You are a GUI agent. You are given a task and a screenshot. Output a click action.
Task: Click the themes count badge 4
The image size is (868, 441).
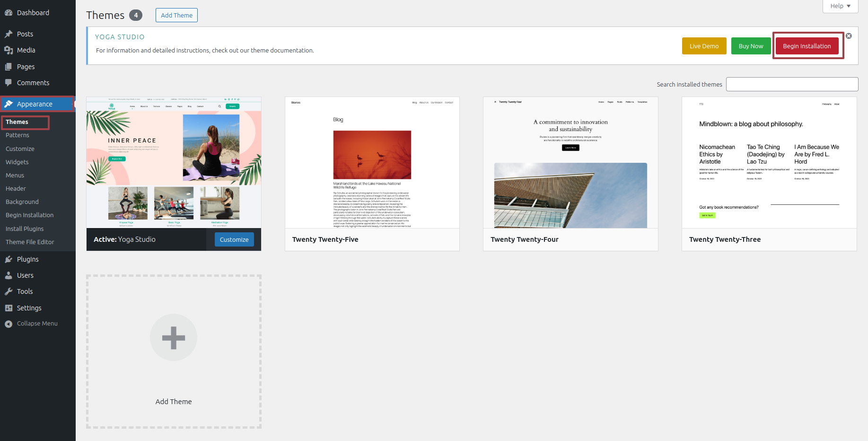(136, 15)
